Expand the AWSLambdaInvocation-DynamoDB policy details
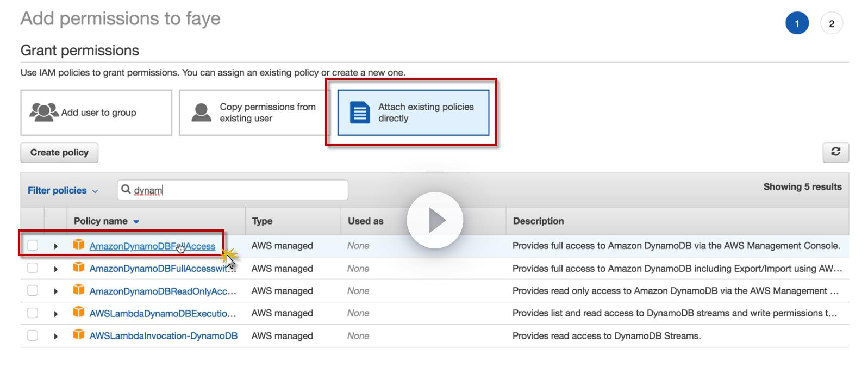Image resolution: width=868 pixels, height=367 pixels. pos(55,337)
